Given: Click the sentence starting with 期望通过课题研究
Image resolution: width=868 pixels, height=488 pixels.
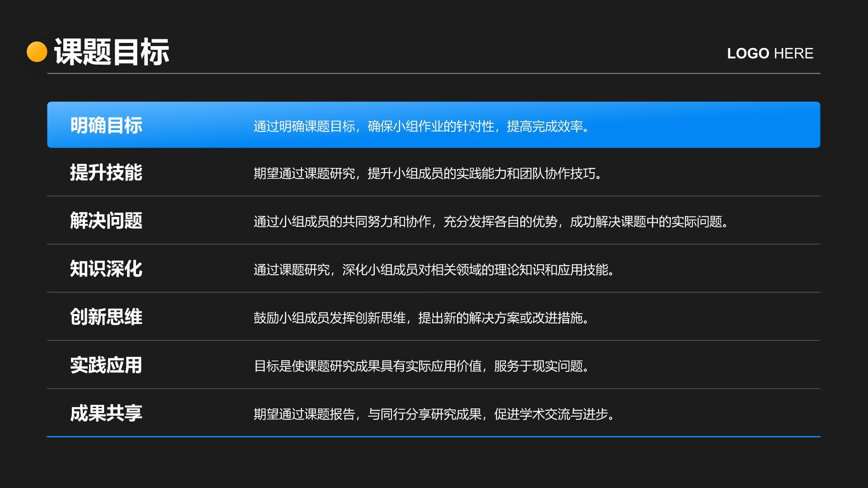Looking at the screenshot, I should [428, 174].
